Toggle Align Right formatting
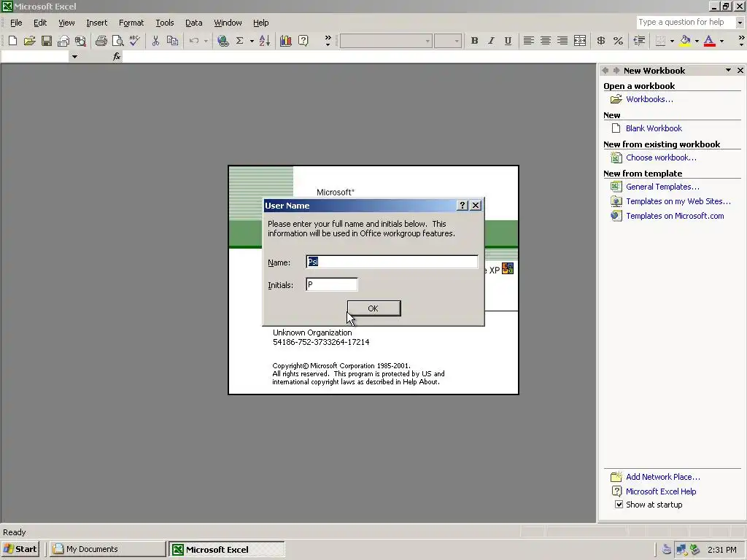The width and height of the screenshot is (747, 560). click(x=562, y=41)
